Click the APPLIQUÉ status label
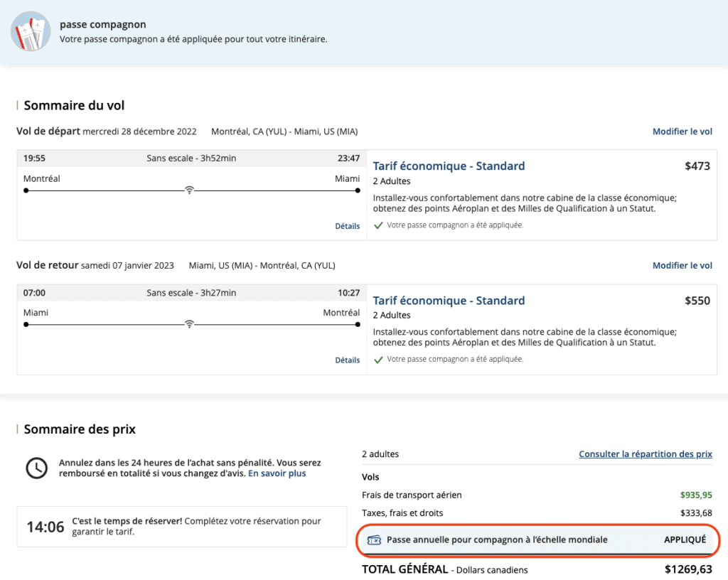 point(685,540)
